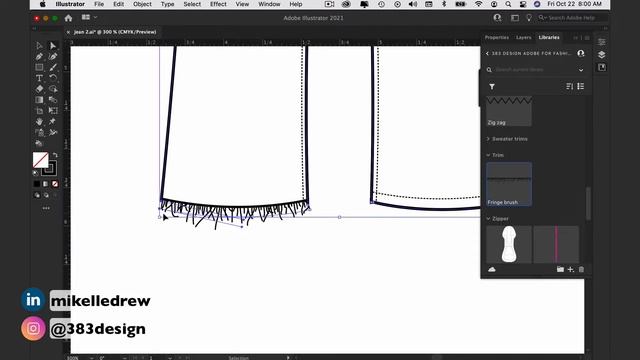Select the Puppet Warp pin tool
This screenshot has height=360, width=640.
(53, 122)
